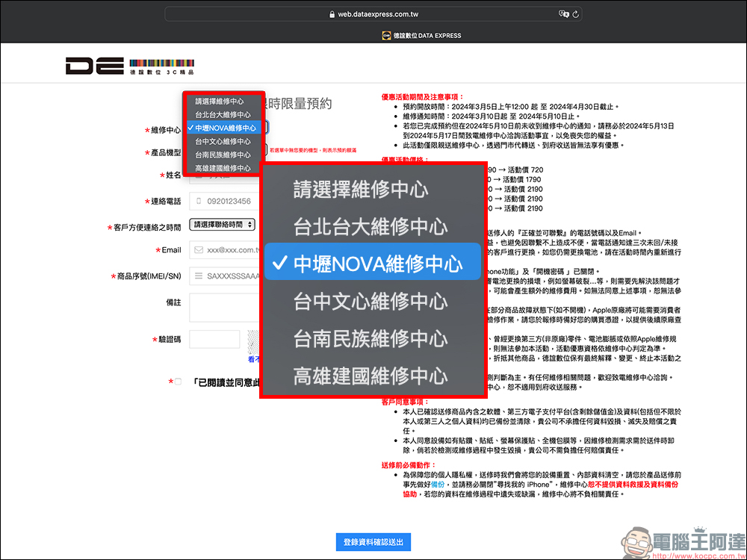Click the DE 德誼數位 logo
Viewport: 747px width, 560px height.
(130, 66)
